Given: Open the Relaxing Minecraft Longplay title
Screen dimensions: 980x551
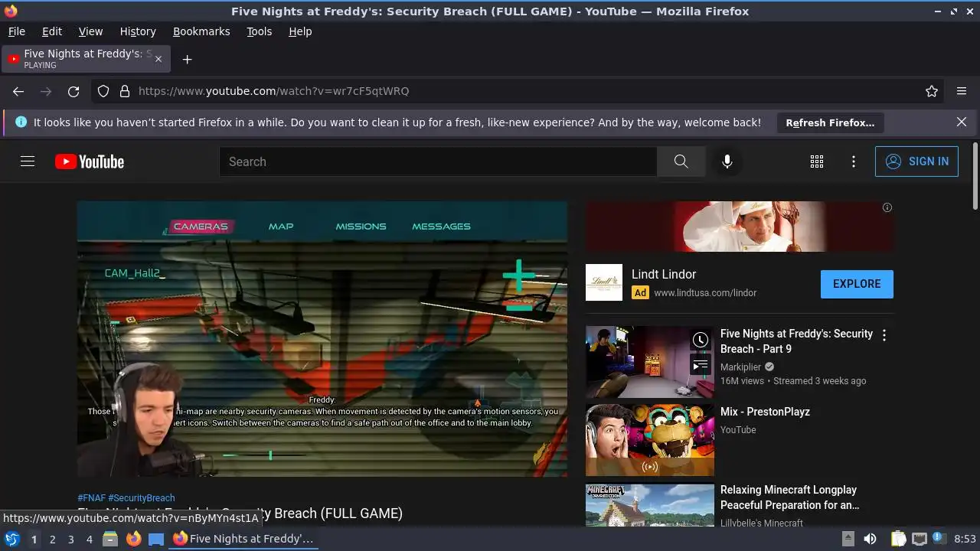Looking at the screenshot, I should [789, 497].
